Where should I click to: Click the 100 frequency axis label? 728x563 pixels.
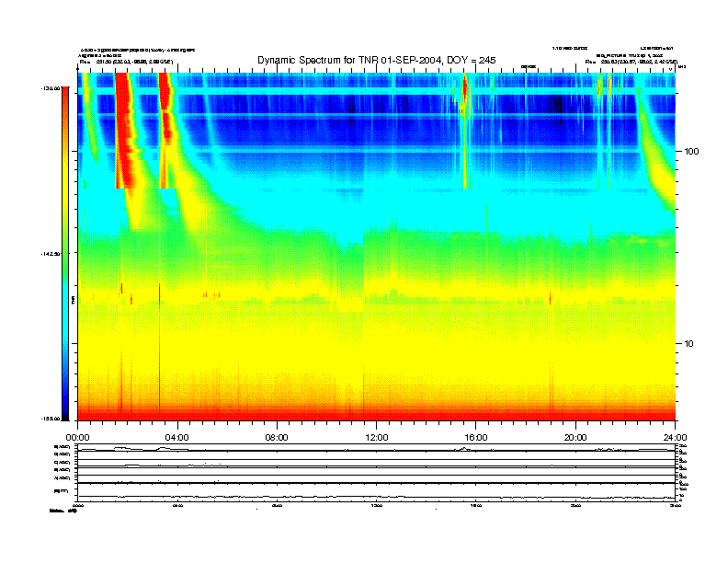pos(691,152)
